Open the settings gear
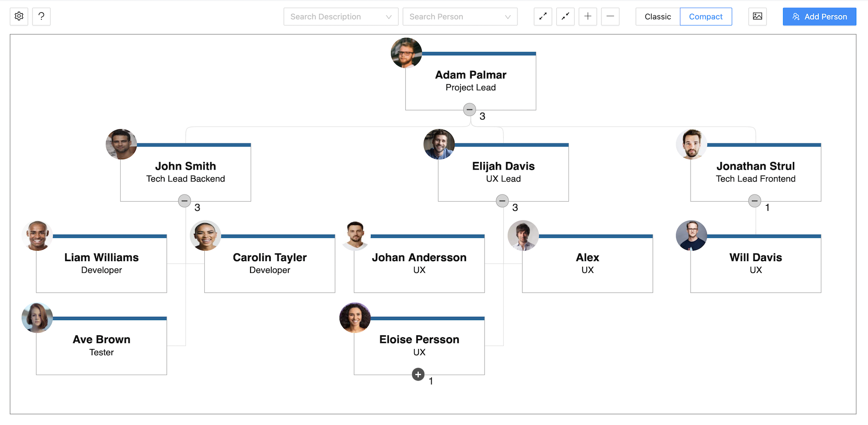Viewport: 868px width, 425px height. 19,16
